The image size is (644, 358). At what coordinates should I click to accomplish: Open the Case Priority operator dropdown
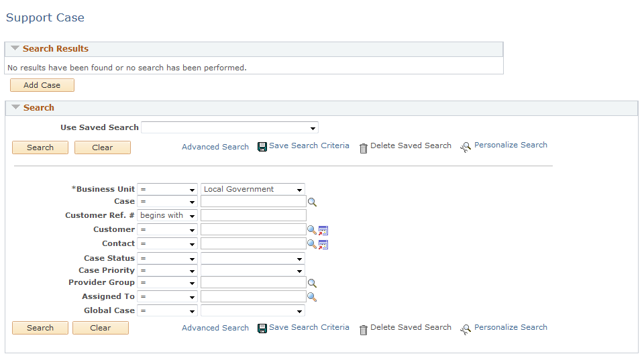167,271
